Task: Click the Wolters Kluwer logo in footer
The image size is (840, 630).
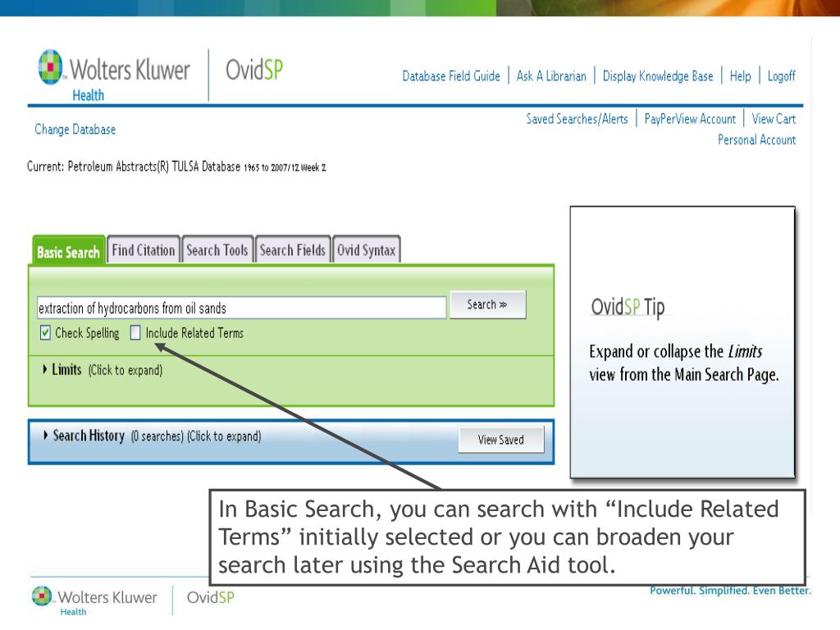Action: coord(94,600)
